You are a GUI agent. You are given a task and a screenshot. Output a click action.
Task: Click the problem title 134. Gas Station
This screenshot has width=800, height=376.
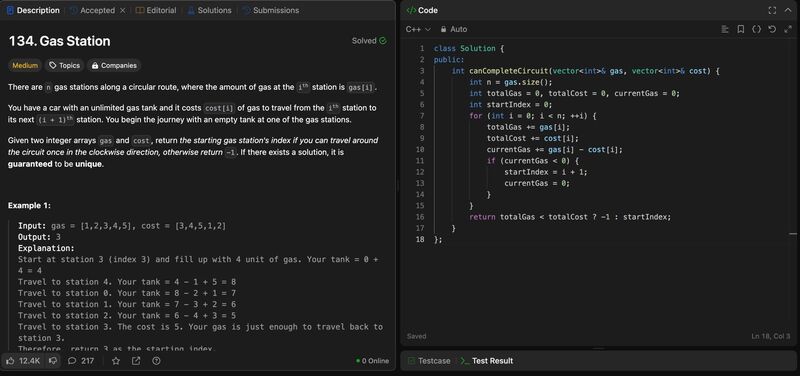coord(60,41)
